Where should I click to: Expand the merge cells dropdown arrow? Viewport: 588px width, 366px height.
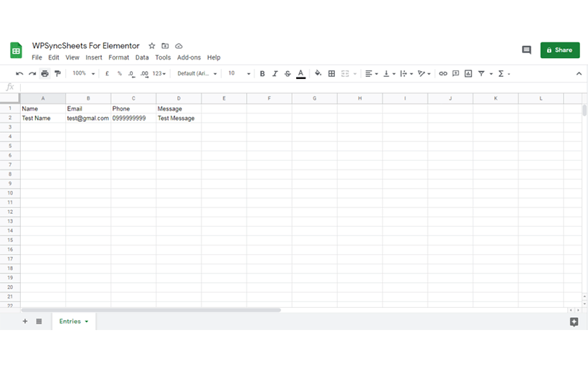pos(355,74)
